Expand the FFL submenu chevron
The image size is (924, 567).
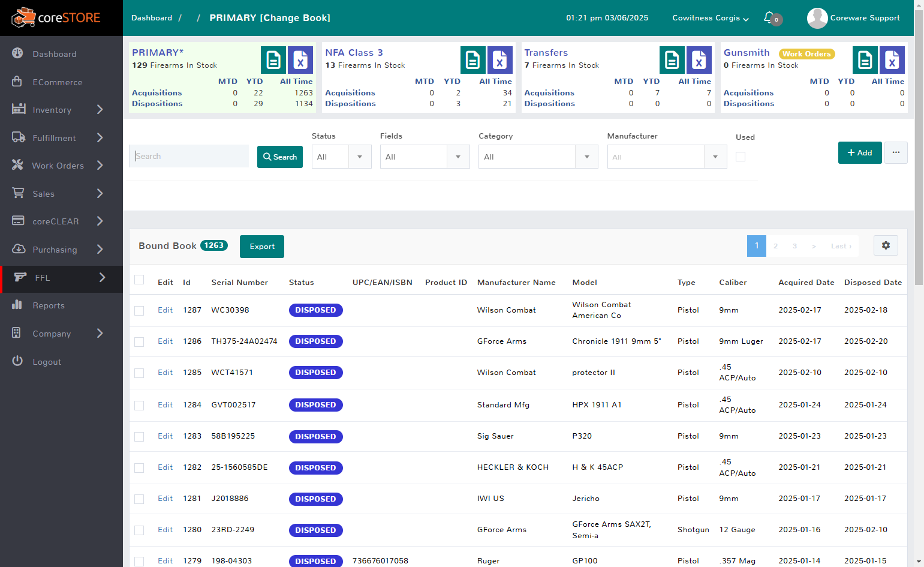pyautogui.click(x=102, y=277)
